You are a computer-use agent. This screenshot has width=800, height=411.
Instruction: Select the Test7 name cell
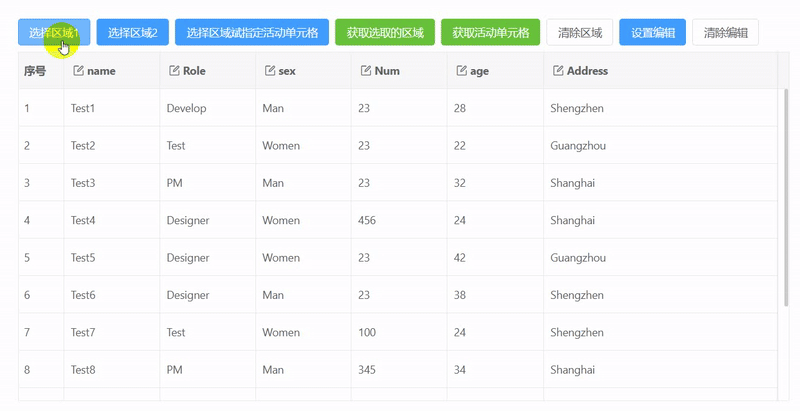[x=112, y=332]
